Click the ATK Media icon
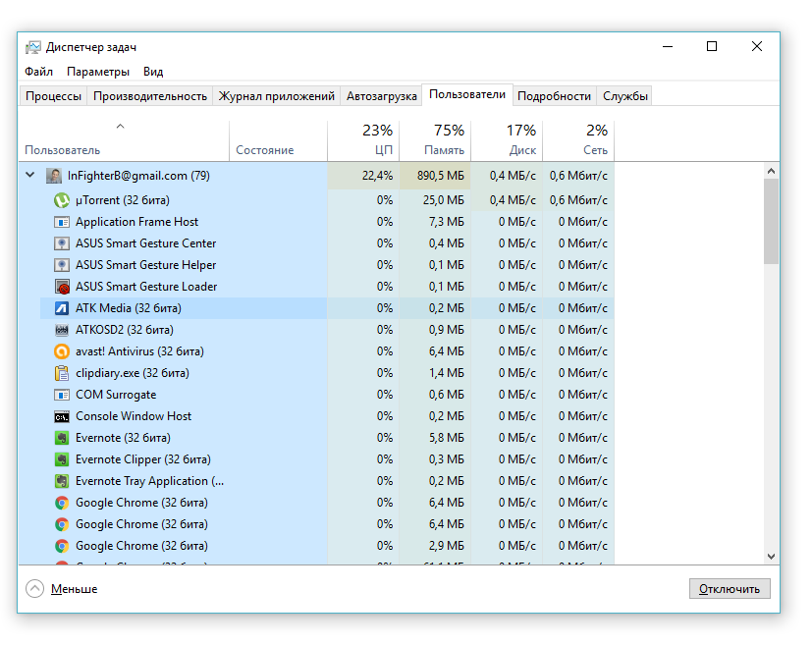This screenshot has height=645, width=812. click(62, 308)
